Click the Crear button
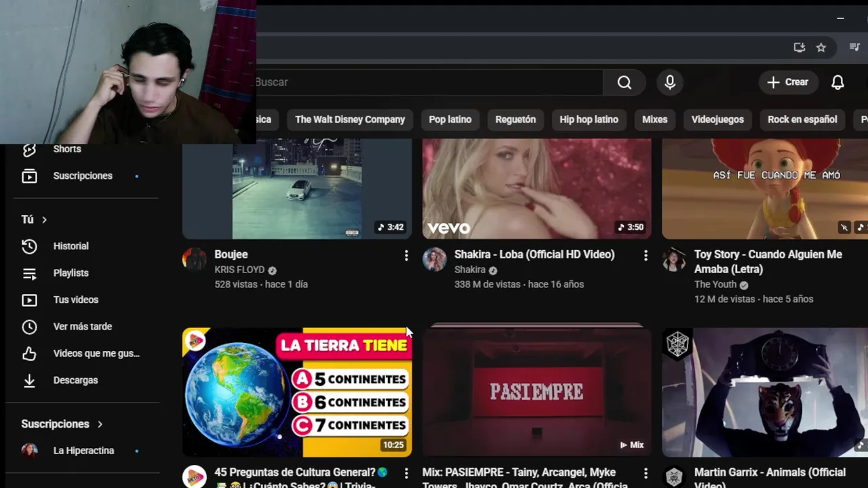The image size is (868, 488). point(787,82)
